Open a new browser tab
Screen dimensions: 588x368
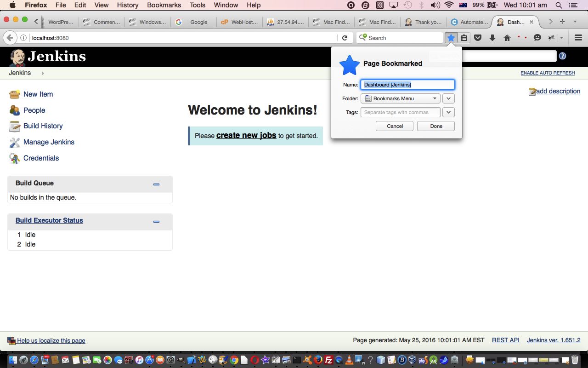point(562,22)
